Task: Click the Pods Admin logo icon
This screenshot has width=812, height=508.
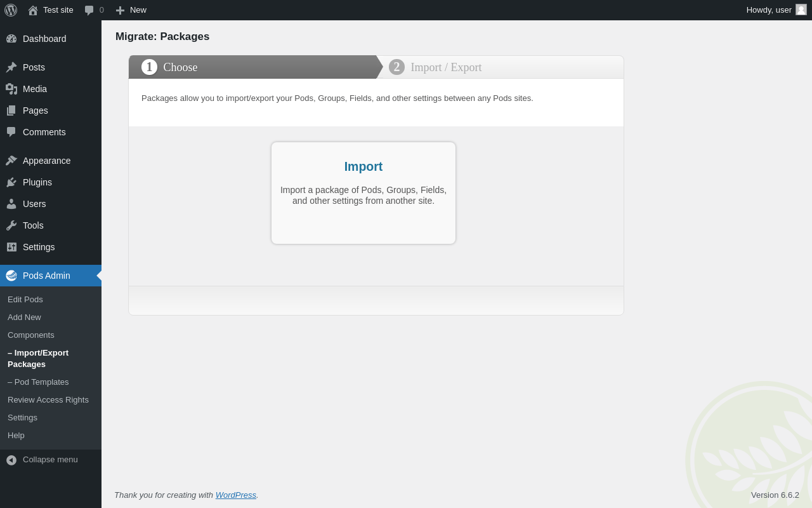Action: (11, 276)
